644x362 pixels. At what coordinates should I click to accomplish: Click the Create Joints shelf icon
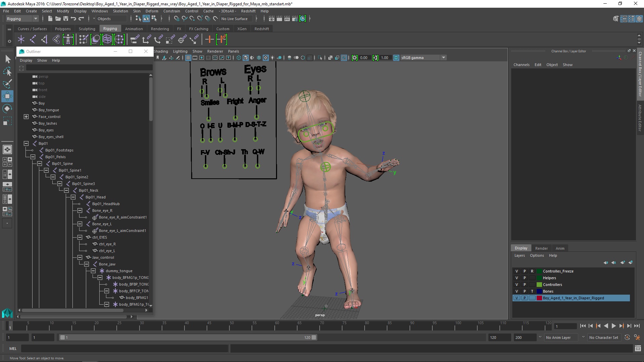33,40
